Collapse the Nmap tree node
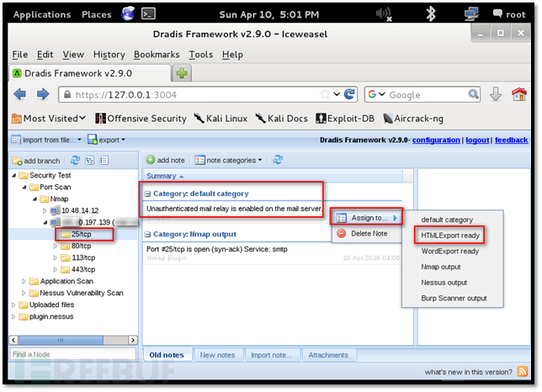This screenshot has width=542, height=392. click(x=35, y=199)
